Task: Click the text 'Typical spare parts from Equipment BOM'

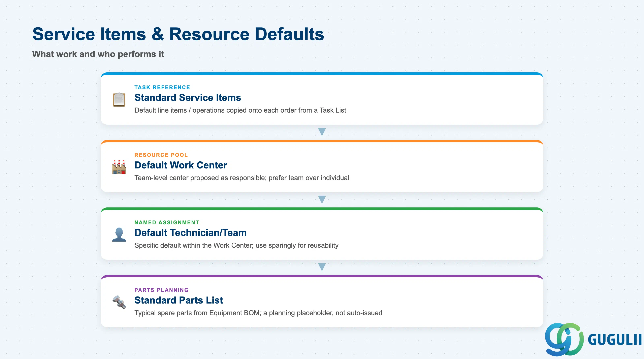Action: (x=197, y=313)
